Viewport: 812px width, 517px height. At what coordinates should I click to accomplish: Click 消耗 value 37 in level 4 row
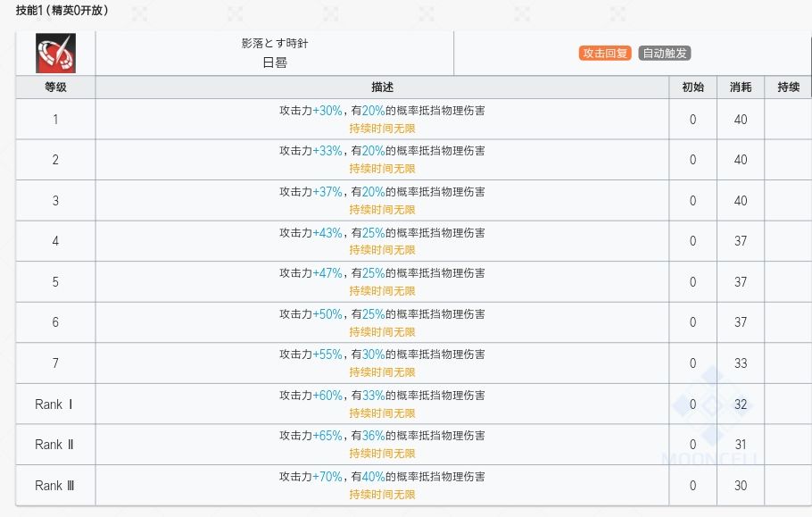point(741,241)
